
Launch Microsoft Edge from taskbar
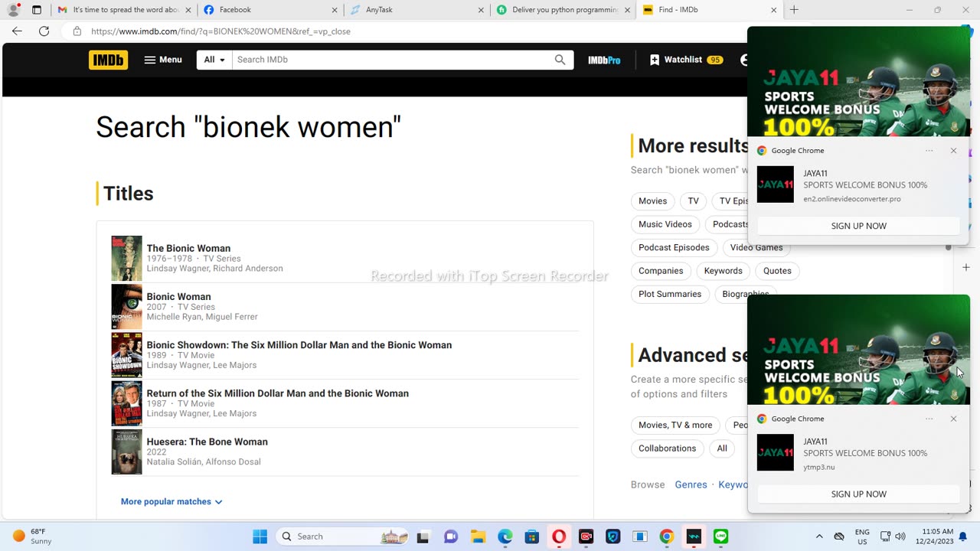click(x=505, y=536)
